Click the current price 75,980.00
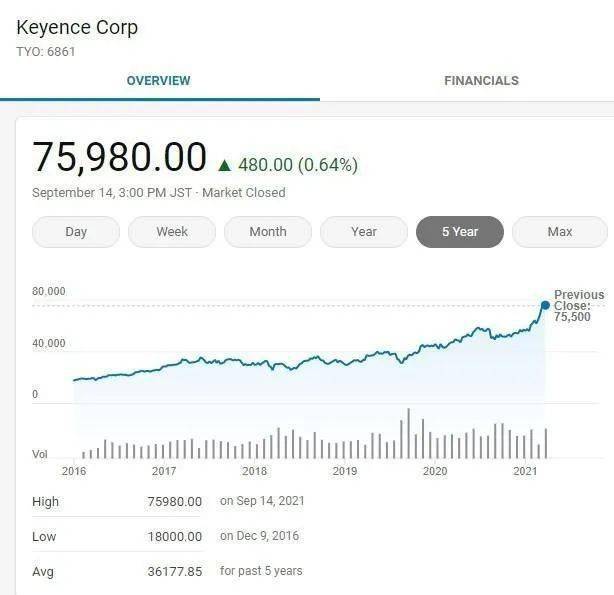 coord(119,158)
